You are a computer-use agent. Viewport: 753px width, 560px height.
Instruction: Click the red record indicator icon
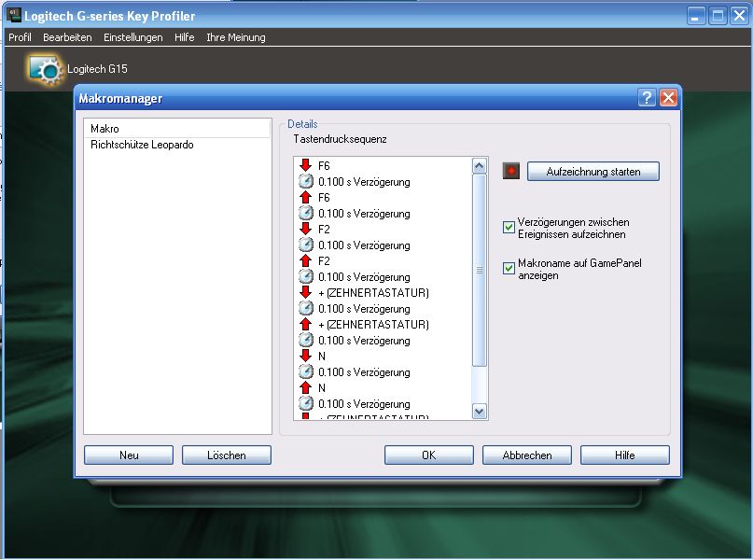tap(510, 172)
